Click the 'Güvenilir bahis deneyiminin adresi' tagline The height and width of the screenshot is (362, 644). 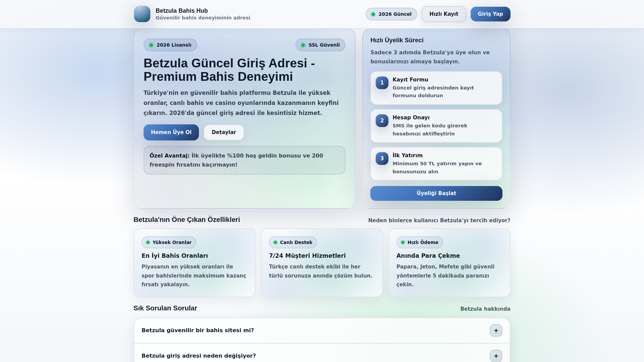coord(203,18)
